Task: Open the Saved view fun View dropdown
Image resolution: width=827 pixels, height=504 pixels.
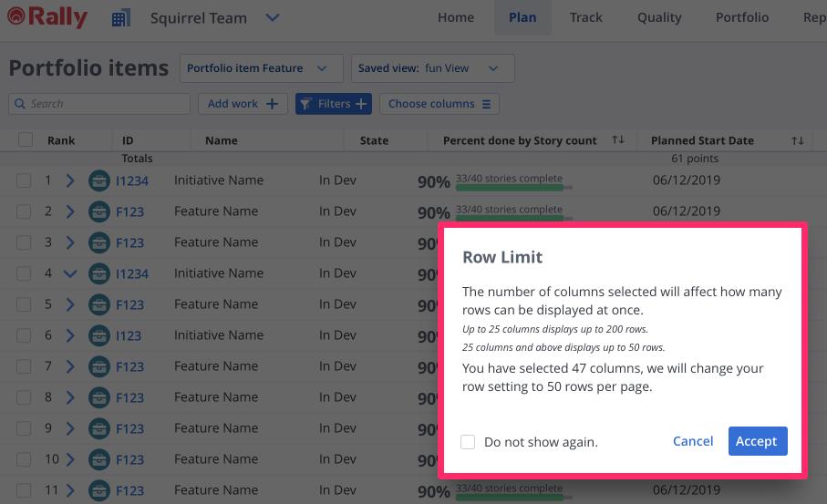Action: pos(432,68)
